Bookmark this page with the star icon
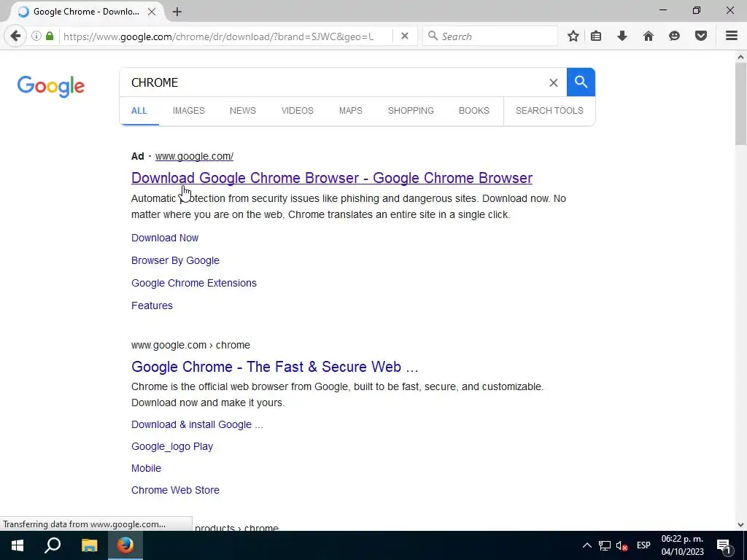Viewport: 747px width, 560px height. [573, 36]
